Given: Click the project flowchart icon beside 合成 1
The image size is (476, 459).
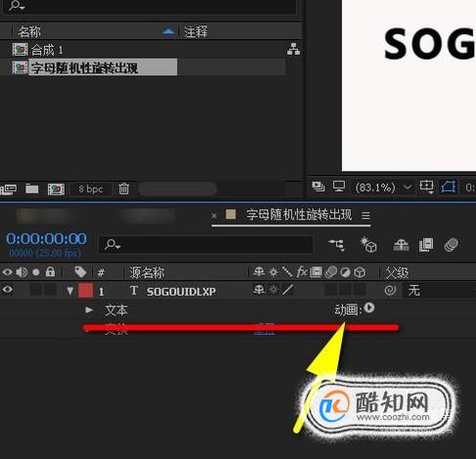Looking at the screenshot, I should (x=293, y=49).
